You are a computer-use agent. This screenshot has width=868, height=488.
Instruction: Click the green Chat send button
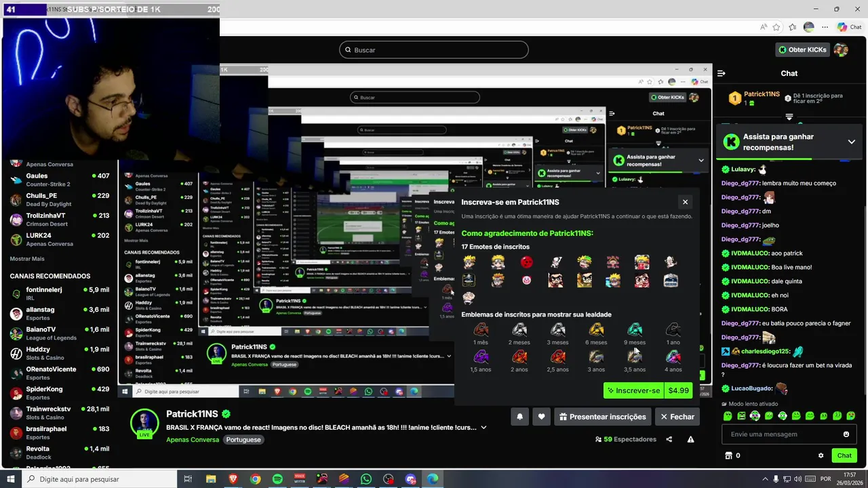[x=844, y=455]
